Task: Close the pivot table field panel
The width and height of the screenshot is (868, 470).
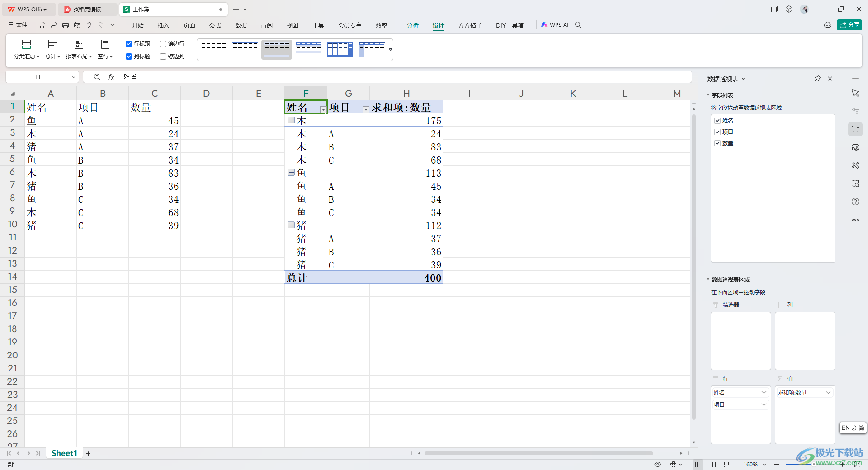Action: click(x=830, y=79)
